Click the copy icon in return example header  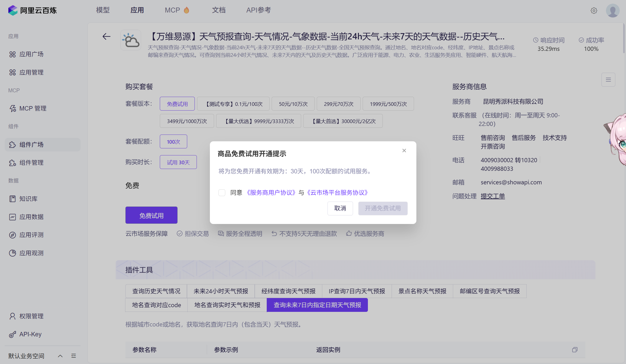click(x=575, y=350)
